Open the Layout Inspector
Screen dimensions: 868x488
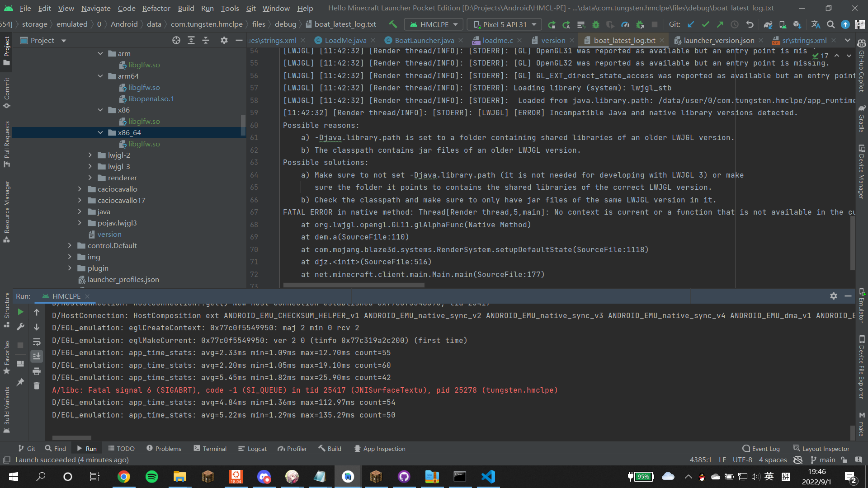click(821, 448)
